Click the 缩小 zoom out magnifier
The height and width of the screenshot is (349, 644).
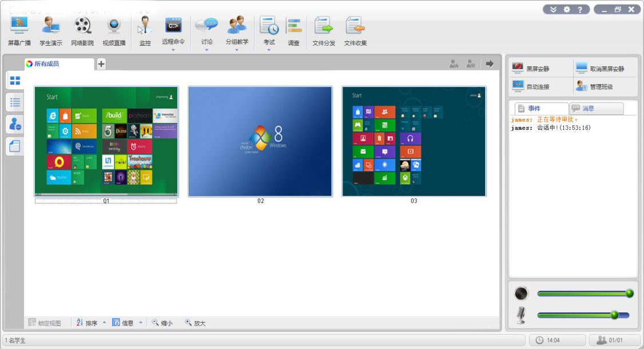[x=162, y=323]
